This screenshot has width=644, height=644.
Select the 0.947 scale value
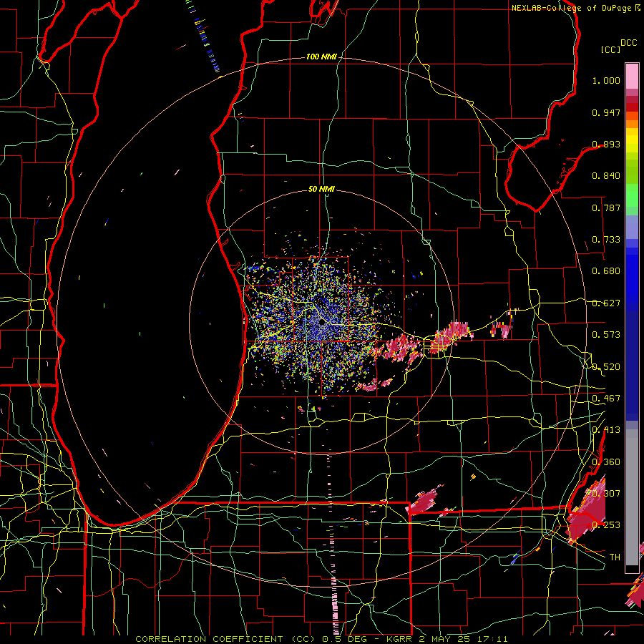[606, 112]
